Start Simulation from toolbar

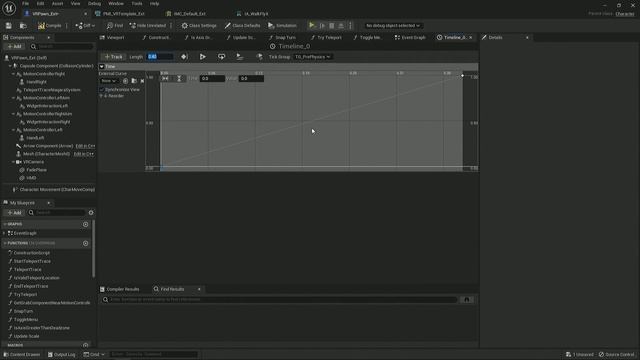[x=282, y=25]
